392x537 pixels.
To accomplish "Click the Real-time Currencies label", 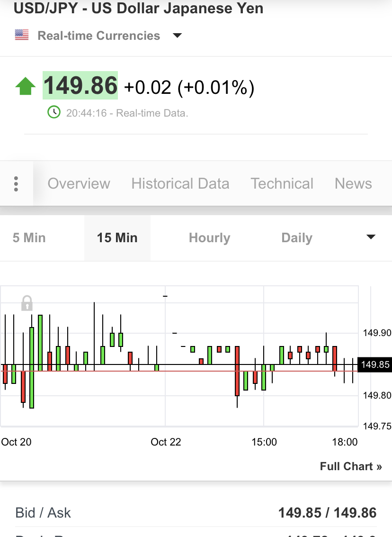I will coord(99,36).
